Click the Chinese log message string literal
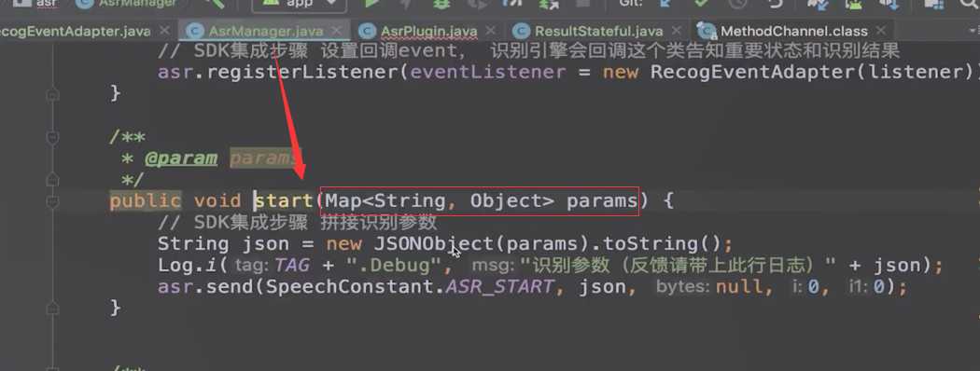The width and height of the screenshot is (980, 371). tap(678, 266)
